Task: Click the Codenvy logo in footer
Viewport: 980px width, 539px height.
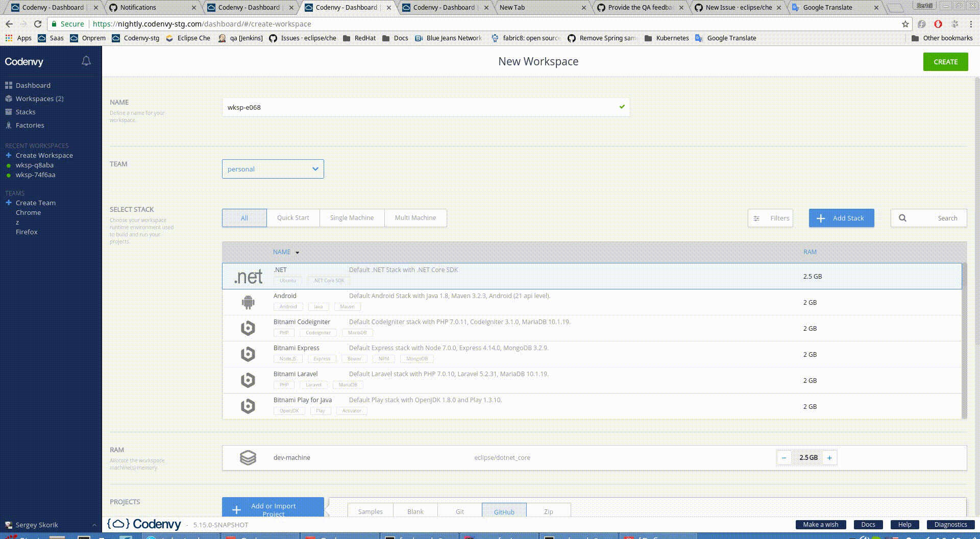Action: tap(144, 524)
